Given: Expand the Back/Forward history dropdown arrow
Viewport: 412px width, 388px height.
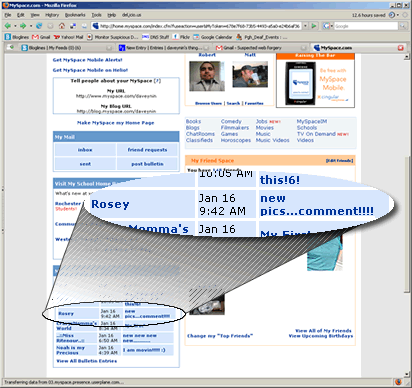Looking at the screenshot, I should pos(31,26).
